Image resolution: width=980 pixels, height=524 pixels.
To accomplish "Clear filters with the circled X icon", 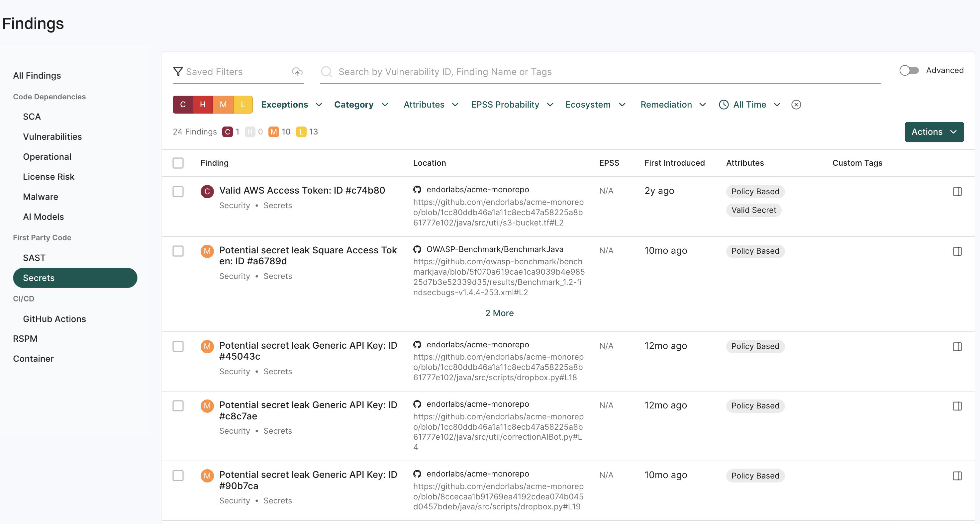I will [796, 105].
